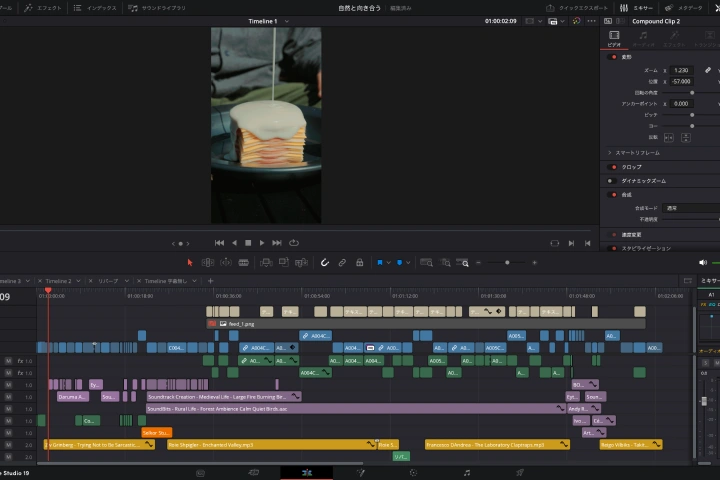
Task: Expand the スマートリフレーム section
Action: tap(609, 152)
